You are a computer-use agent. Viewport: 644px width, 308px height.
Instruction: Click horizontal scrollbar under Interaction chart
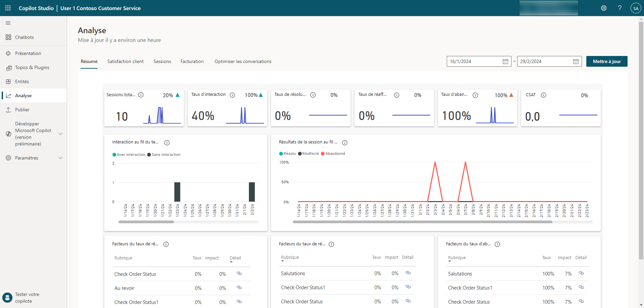pyautogui.click(x=146, y=222)
